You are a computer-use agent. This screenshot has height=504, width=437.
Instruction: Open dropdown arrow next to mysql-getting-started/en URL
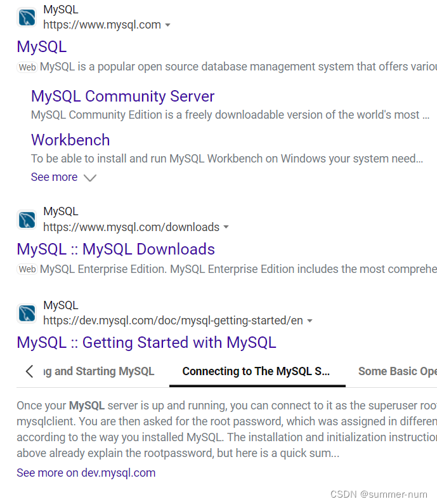310,321
